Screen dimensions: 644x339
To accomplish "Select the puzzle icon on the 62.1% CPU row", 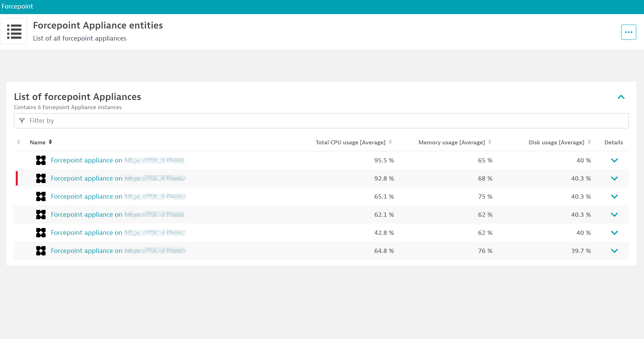I will point(41,214).
